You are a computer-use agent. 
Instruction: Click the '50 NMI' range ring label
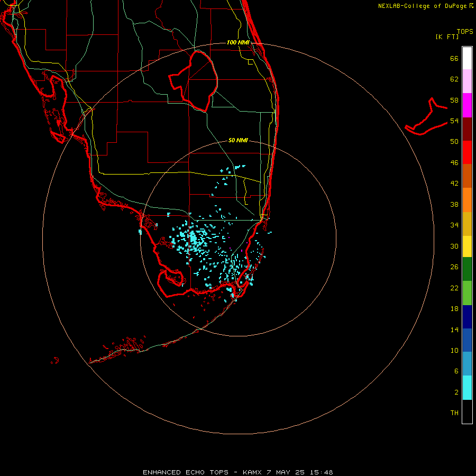pos(238,140)
